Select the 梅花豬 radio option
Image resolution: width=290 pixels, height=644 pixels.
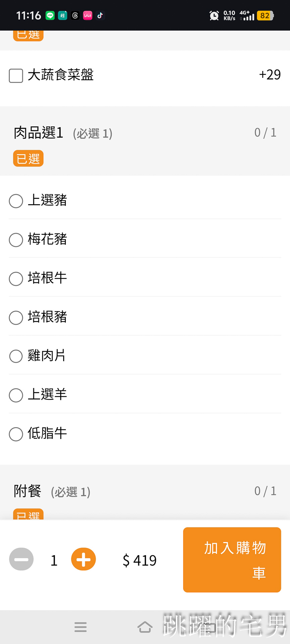click(x=16, y=240)
